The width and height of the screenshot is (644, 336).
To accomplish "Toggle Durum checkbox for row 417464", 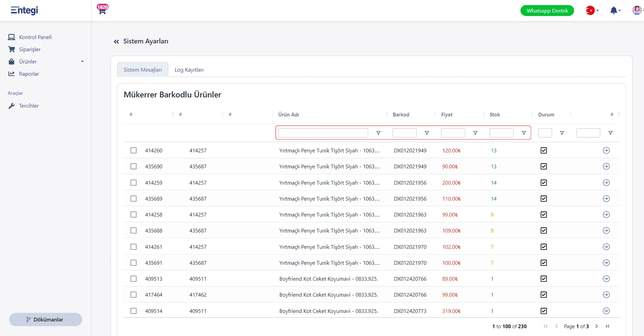I will [544, 295].
